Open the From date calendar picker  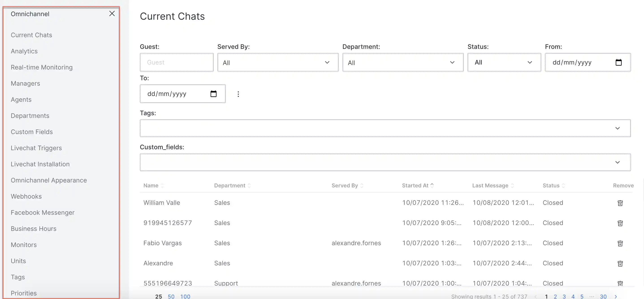pyautogui.click(x=619, y=62)
